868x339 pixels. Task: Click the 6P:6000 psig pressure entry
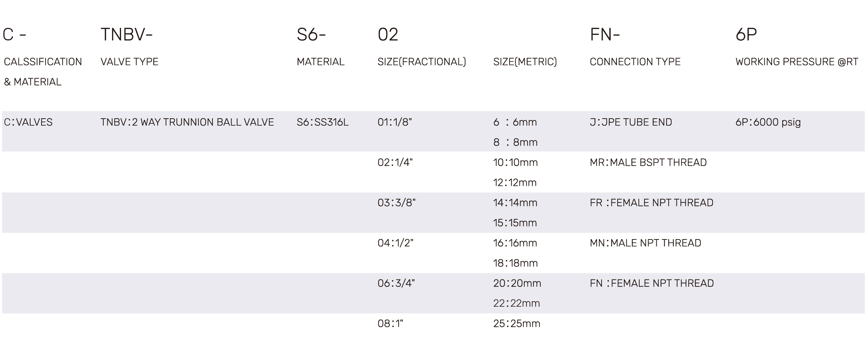pos(768,122)
